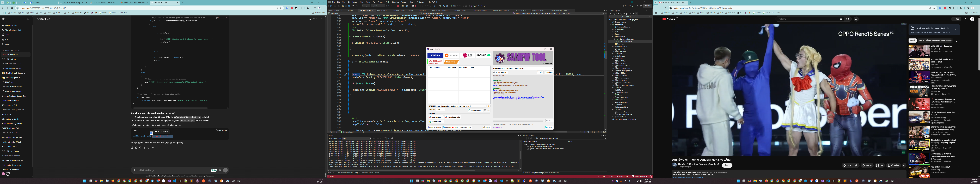Click the YouTube search magnifier button
The width and height of the screenshot is (980, 184).
(x=848, y=19)
